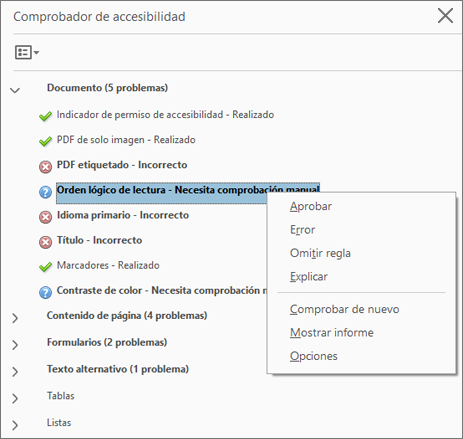Click red error icon beside Idioma primario
This screenshot has height=439, width=463.
[x=45, y=217]
